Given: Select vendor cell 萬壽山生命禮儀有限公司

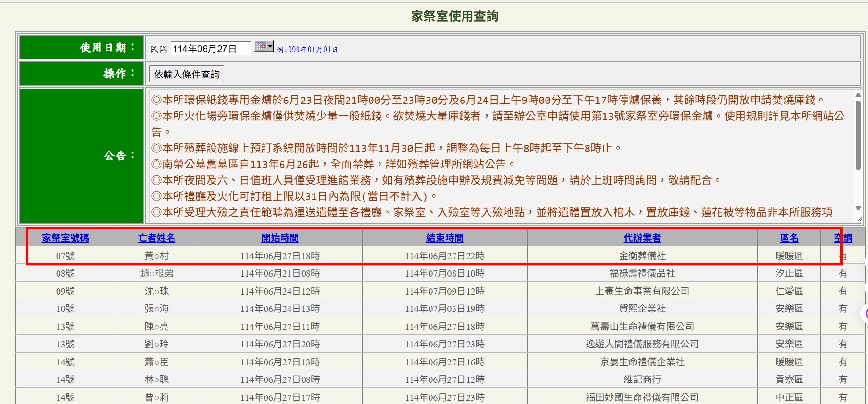Looking at the screenshot, I should pyautogui.click(x=642, y=327).
